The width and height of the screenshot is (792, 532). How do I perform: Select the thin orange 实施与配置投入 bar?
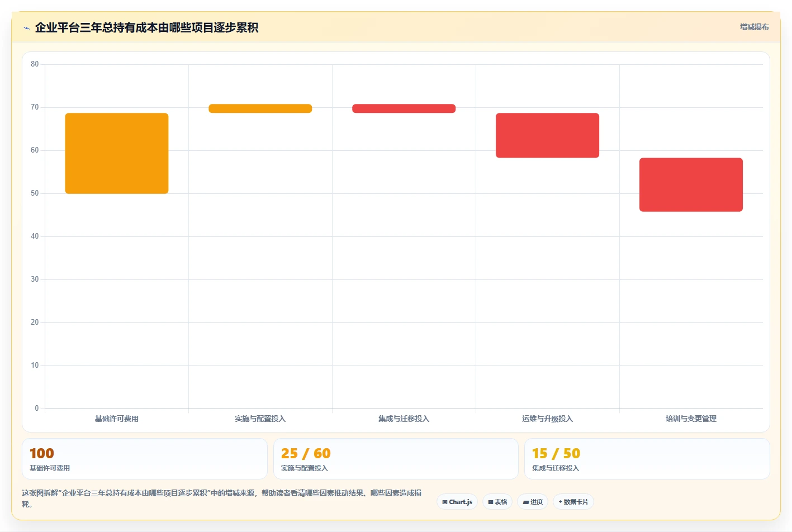point(260,108)
